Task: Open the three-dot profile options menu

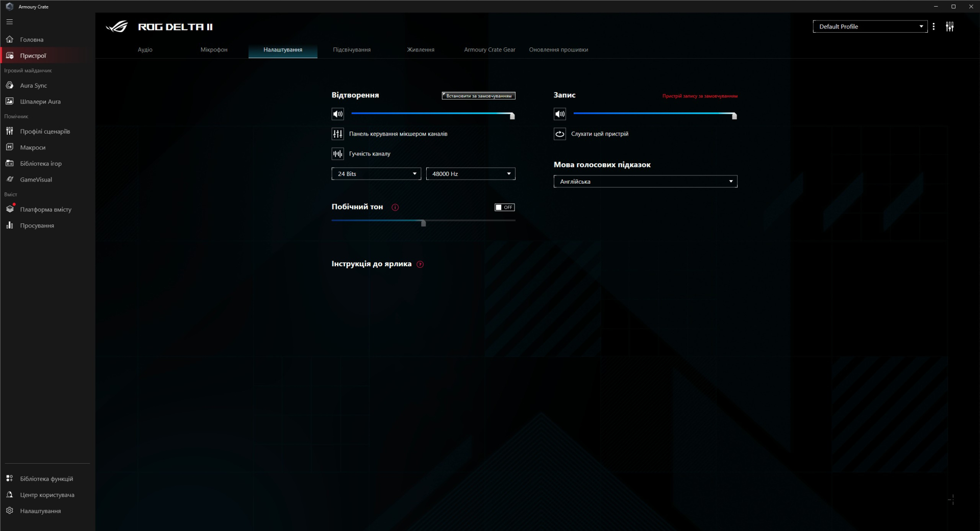Action: click(x=934, y=27)
